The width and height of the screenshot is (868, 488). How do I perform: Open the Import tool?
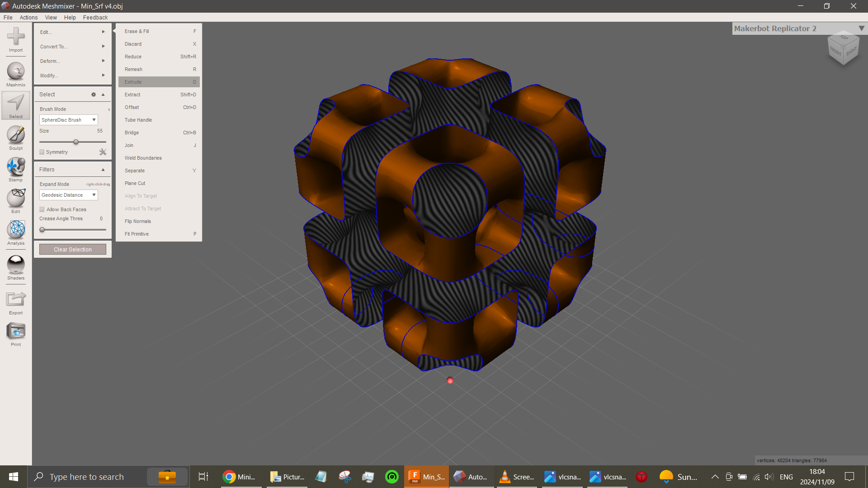pyautogui.click(x=16, y=39)
